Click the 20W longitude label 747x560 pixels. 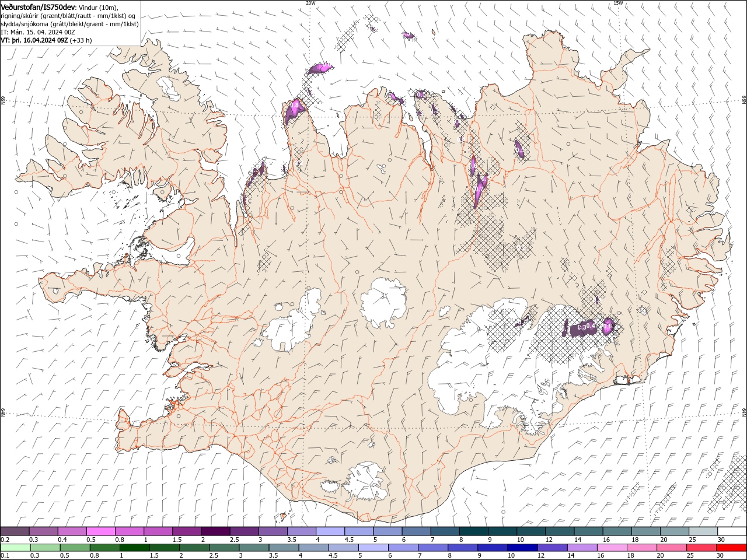click(310, 3)
